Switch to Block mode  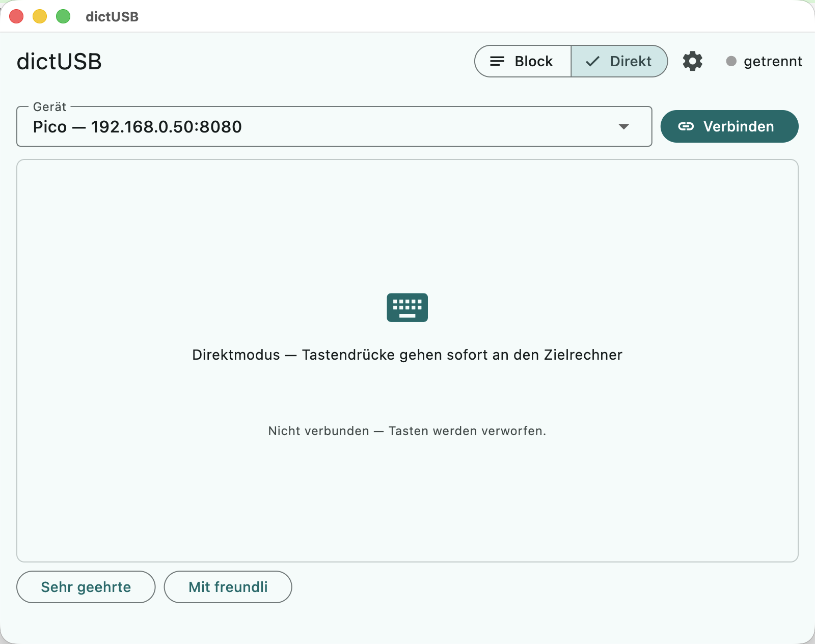(523, 61)
